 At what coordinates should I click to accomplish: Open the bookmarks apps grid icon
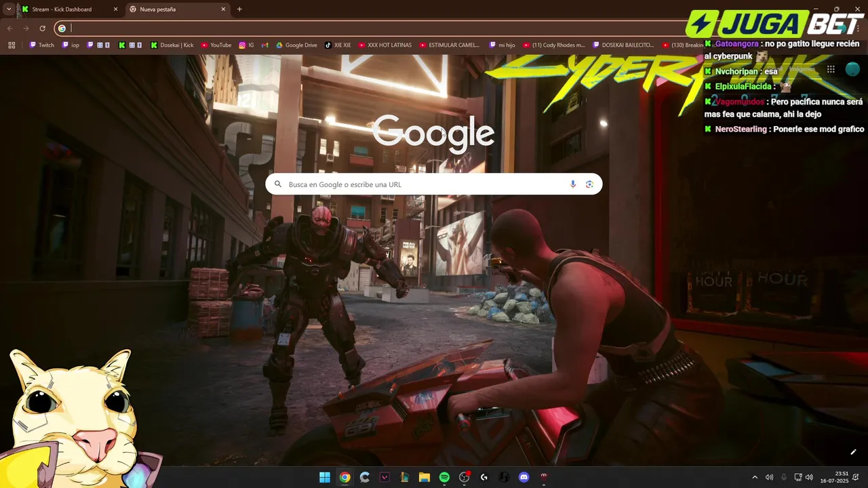(12, 45)
